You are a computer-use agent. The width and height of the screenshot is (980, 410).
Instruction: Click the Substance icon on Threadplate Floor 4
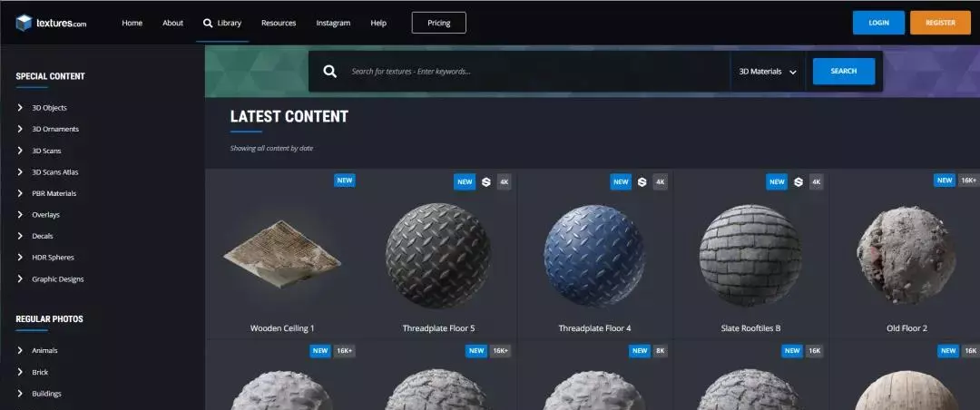642,182
